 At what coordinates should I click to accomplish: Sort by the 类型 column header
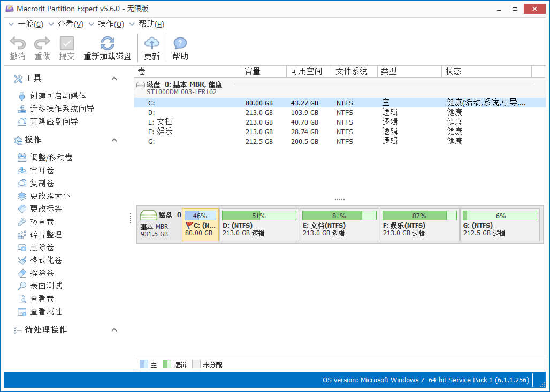tap(410, 72)
